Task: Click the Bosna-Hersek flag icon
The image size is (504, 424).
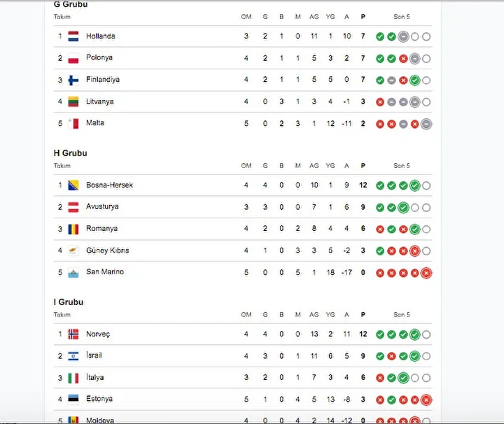Action: [x=73, y=185]
